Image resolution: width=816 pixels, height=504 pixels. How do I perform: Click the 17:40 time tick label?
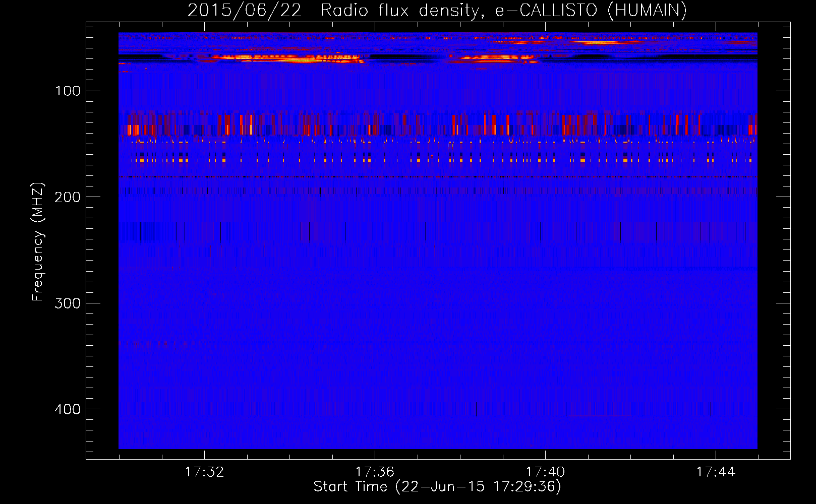[545, 472]
